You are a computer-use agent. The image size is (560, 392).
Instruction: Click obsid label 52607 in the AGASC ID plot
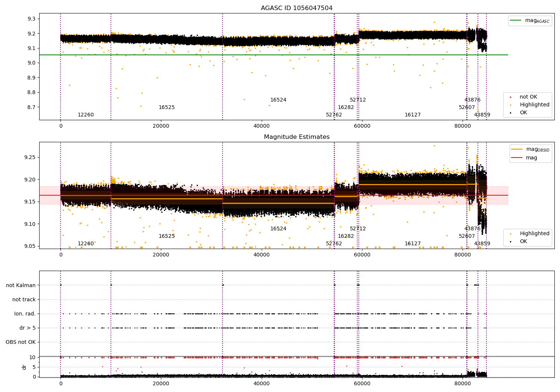[467, 108]
